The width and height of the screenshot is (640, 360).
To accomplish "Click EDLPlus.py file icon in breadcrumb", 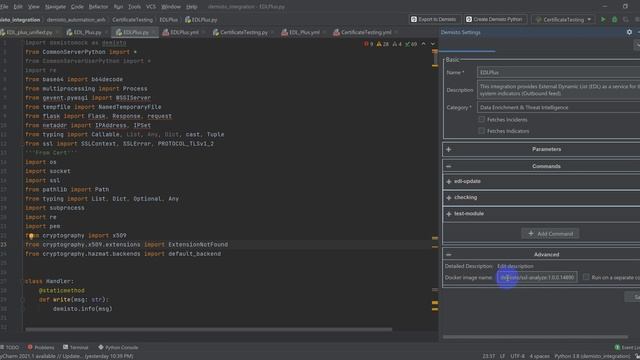I will click(188, 20).
